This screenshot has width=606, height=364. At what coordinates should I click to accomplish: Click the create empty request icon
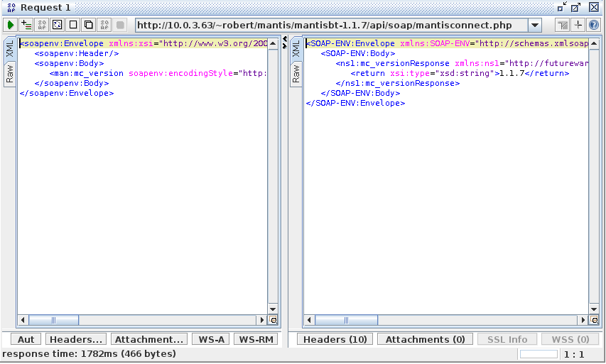(x=73, y=25)
